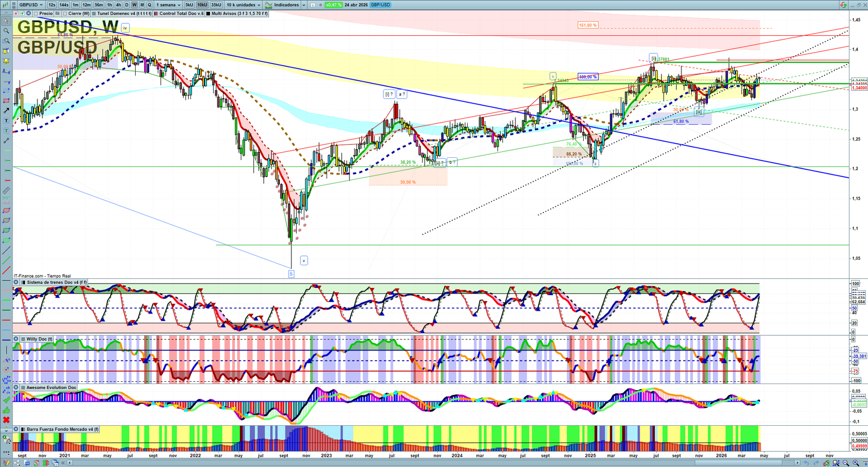Switch to the 12s timeframe
The height and width of the screenshot is (467, 868).
pos(52,5)
